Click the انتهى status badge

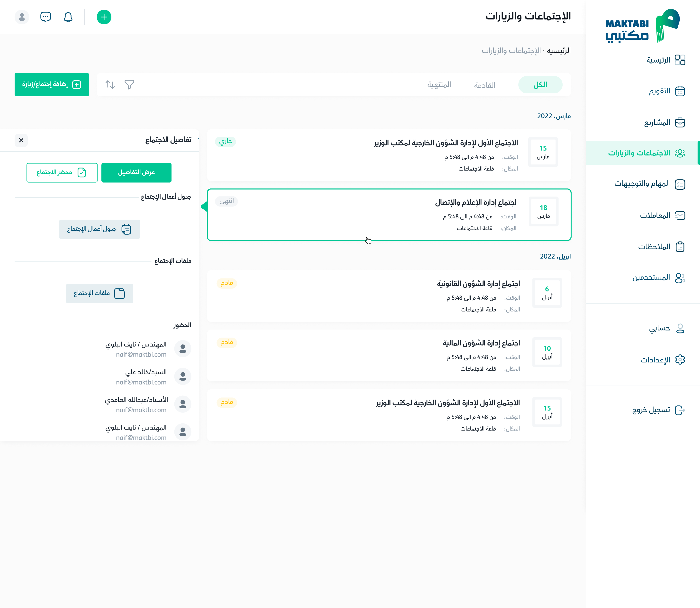tap(226, 201)
